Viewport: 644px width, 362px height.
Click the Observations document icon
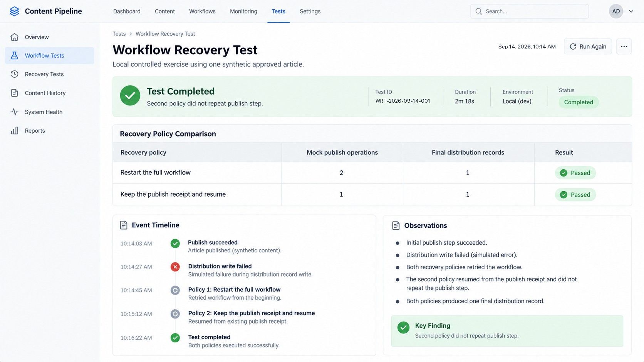(x=396, y=225)
